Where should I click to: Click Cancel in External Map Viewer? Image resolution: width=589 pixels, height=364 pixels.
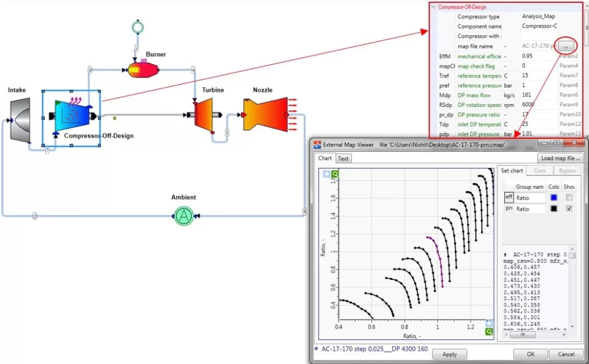click(566, 354)
